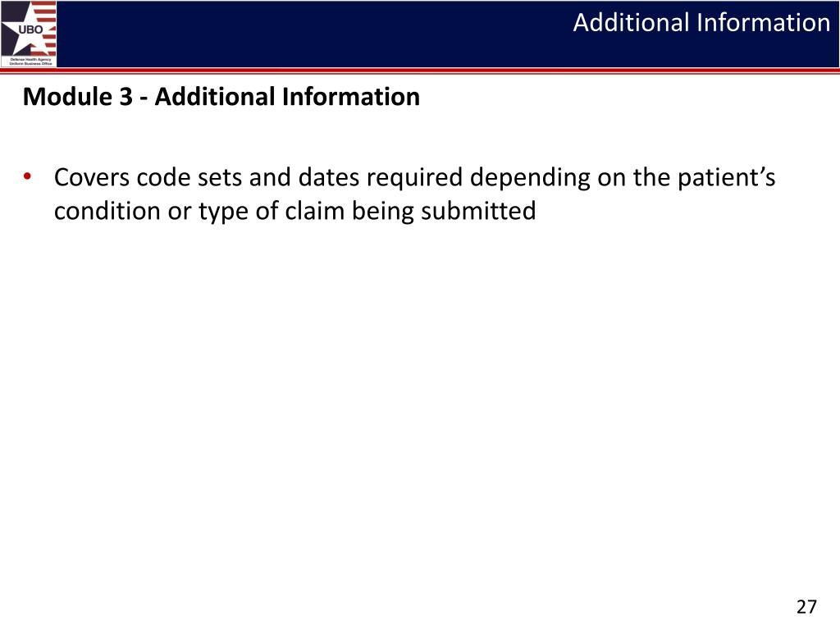Select the word required

click(x=414, y=180)
